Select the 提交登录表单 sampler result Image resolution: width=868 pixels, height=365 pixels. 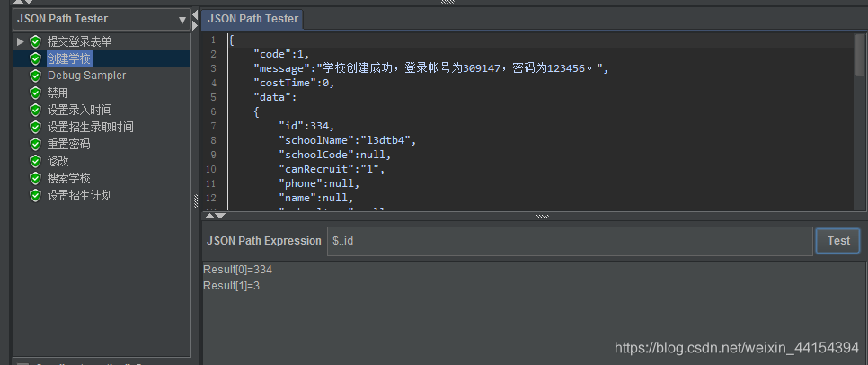pos(80,41)
